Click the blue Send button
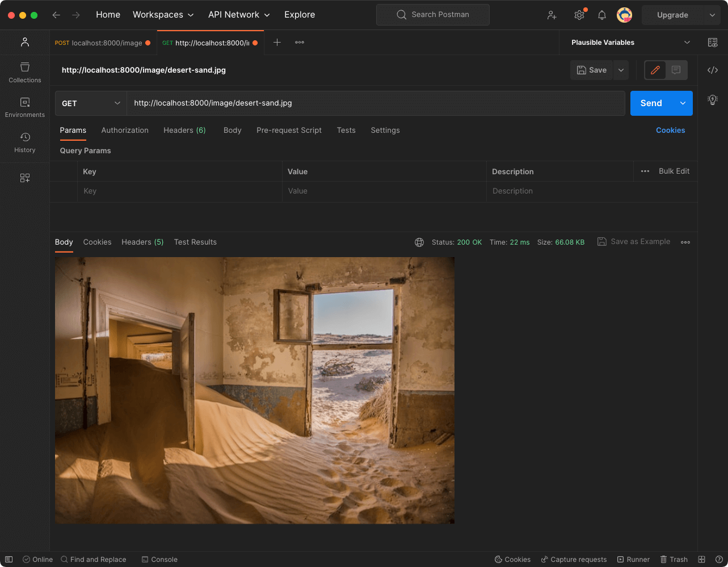 [x=651, y=103]
